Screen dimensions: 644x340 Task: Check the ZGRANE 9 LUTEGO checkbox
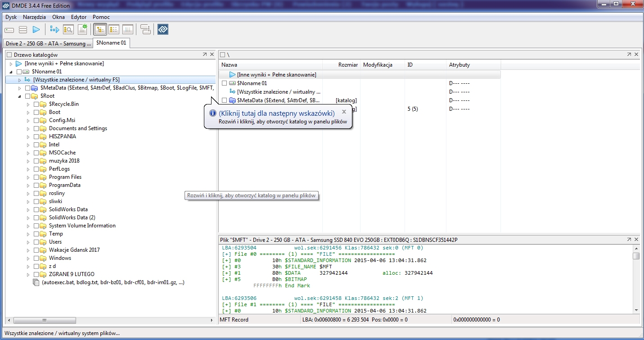(36, 274)
